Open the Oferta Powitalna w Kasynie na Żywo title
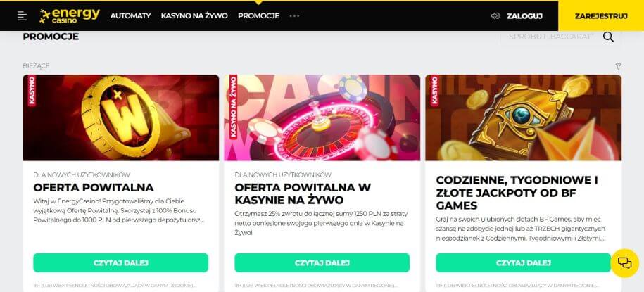The height and width of the screenshot is (292, 644). [303, 193]
